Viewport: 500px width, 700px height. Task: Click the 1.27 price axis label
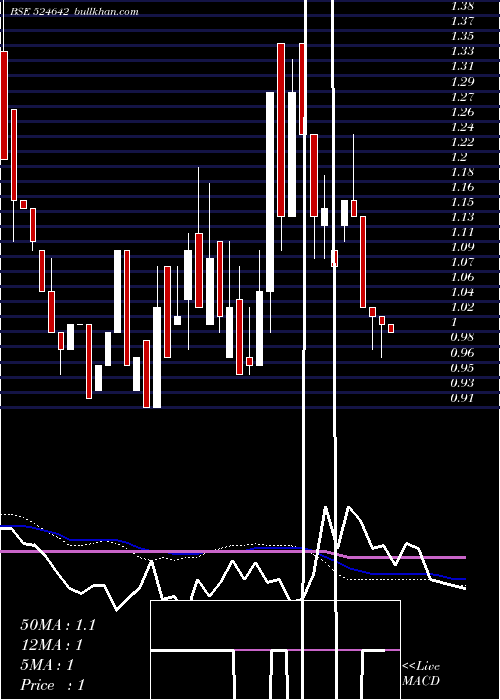462,97
